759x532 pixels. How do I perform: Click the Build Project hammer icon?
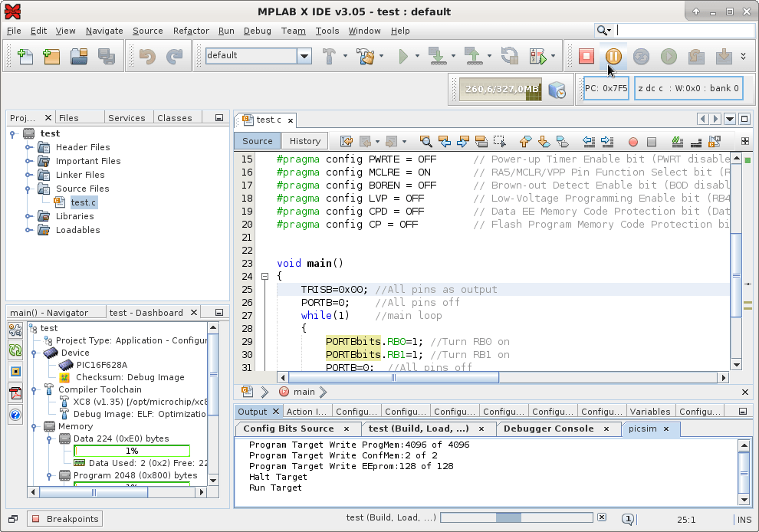click(329, 56)
